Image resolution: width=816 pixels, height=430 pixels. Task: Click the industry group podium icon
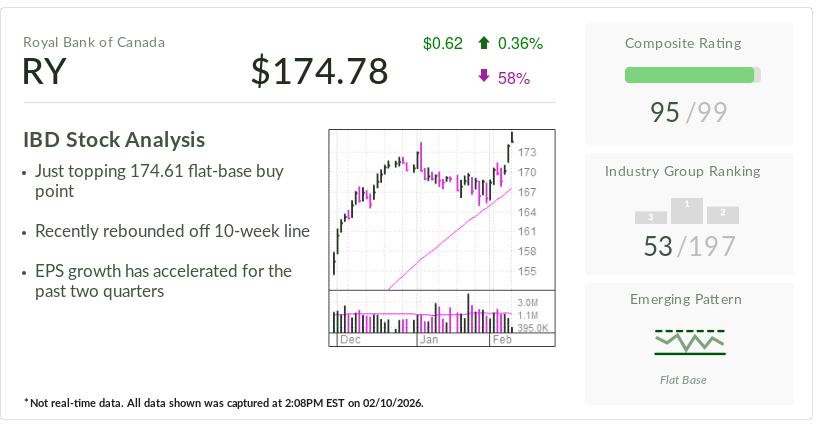(686, 211)
